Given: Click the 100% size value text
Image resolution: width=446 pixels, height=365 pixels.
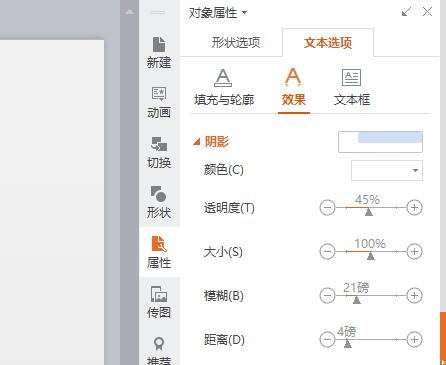Looking at the screenshot, I should pos(370,244).
